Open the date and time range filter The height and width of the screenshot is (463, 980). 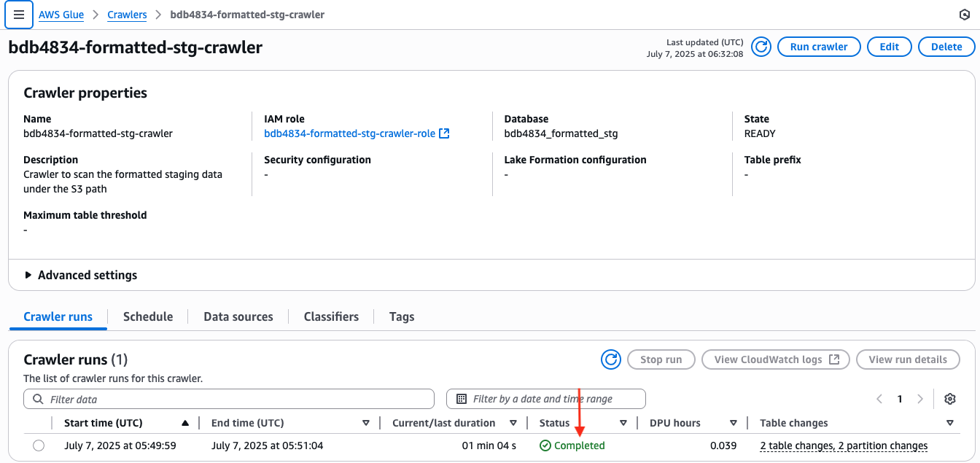point(546,399)
